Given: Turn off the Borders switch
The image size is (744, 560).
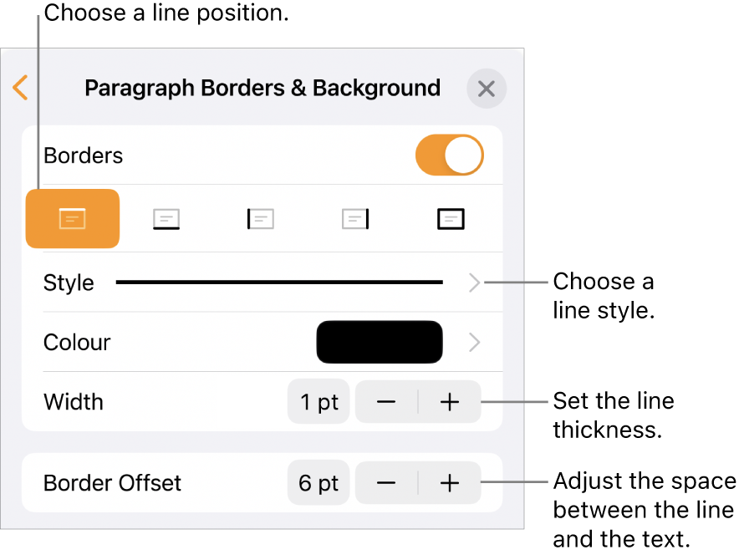Looking at the screenshot, I should [450, 155].
